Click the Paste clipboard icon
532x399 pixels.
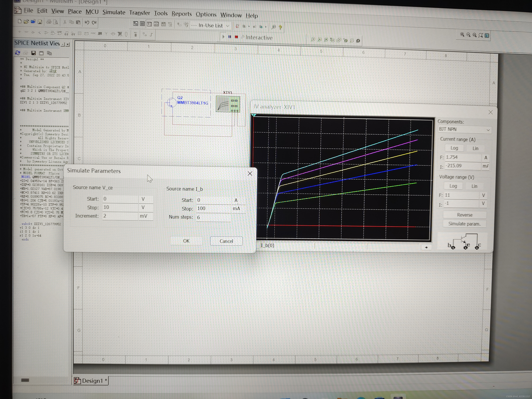pyautogui.click(x=78, y=23)
